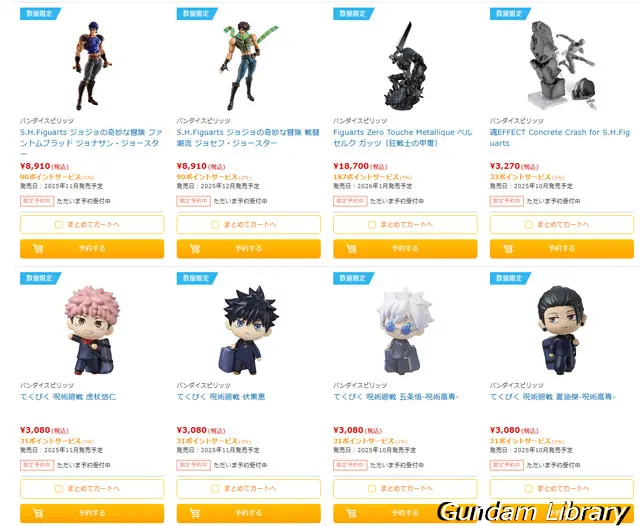Open Figuarts Zero Touche Metallique Guts link
This screenshot has height=526, width=640.
(402, 138)
